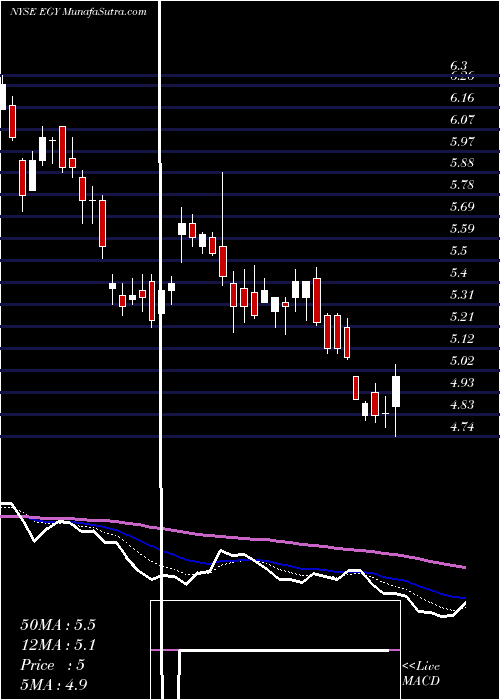The width and height of the screenshot is (500, 700).
Task: Click the 12MA : 5.1 readout
Action: click(x=58, y=645)
